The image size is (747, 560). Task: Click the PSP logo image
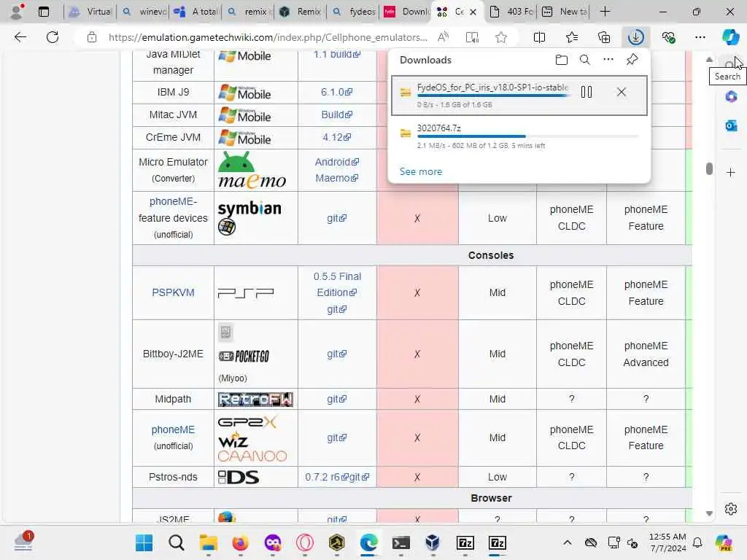(246, 293)
